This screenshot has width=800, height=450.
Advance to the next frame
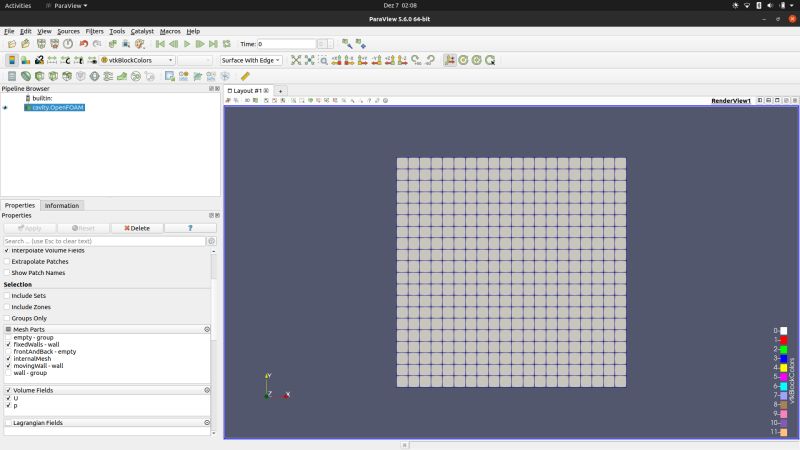[x=200, y=44]
